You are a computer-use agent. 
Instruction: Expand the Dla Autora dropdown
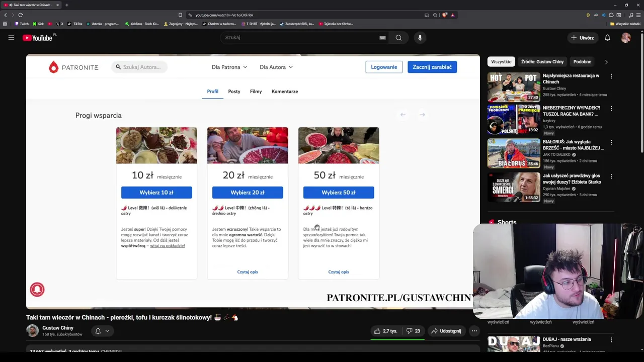276,67
